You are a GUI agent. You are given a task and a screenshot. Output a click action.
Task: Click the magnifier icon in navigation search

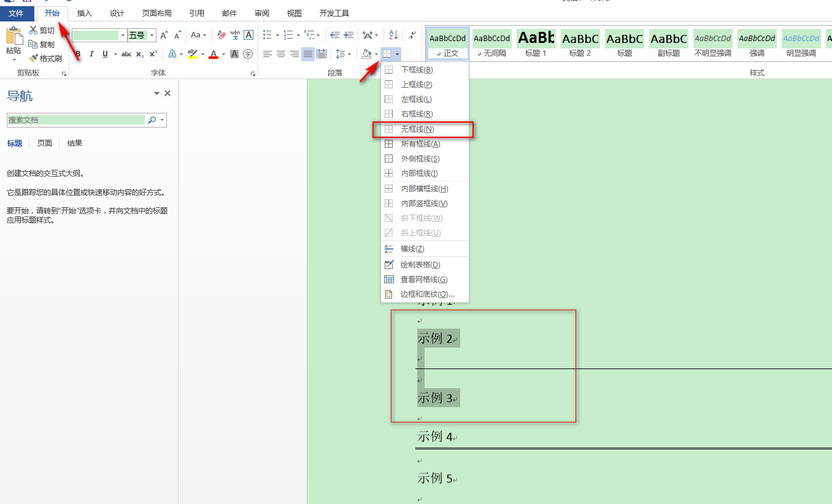[152, 120]
